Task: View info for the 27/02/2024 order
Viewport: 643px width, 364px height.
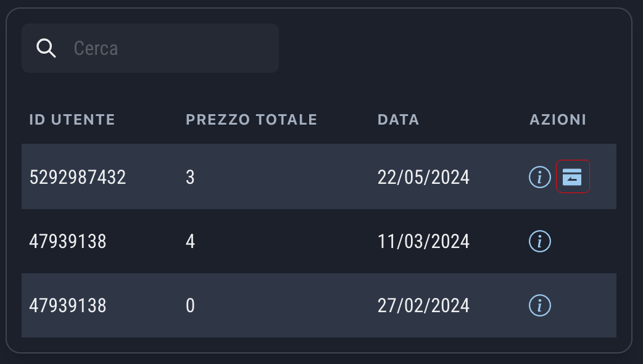Action: coord(540,305)
